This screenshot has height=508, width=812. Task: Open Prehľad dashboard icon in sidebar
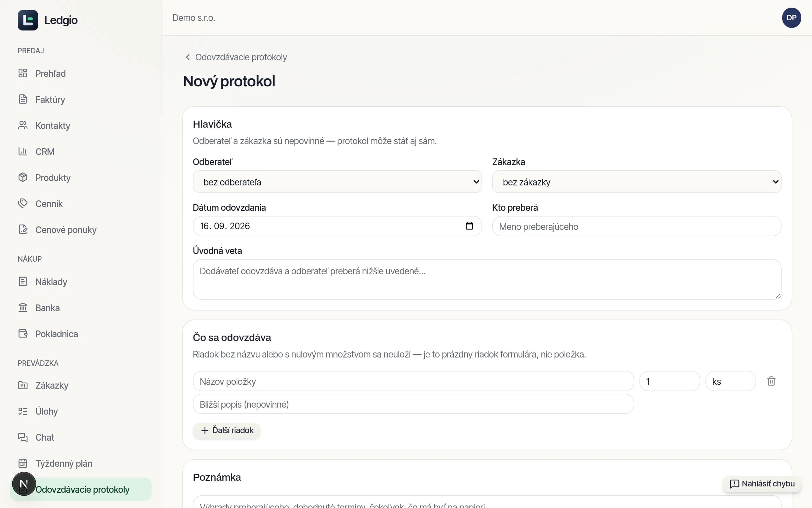click(x=23, y=73)
